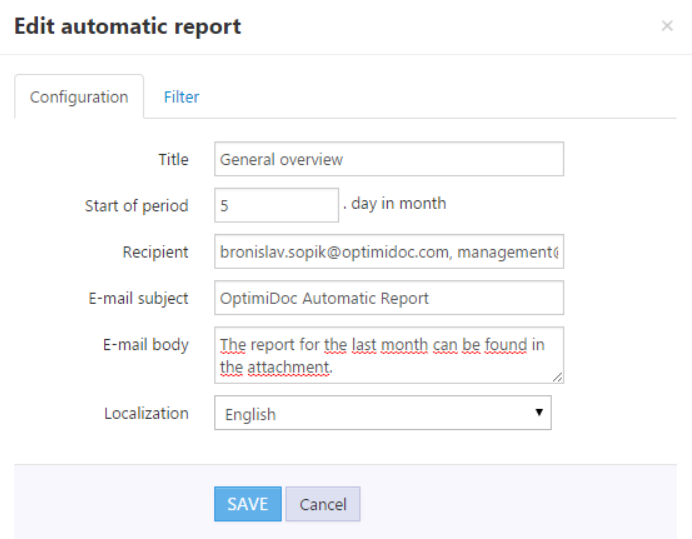Click the Title field label
Viewport: 692px width, 539px height.
pyautogui.click(x=173, y=159)
